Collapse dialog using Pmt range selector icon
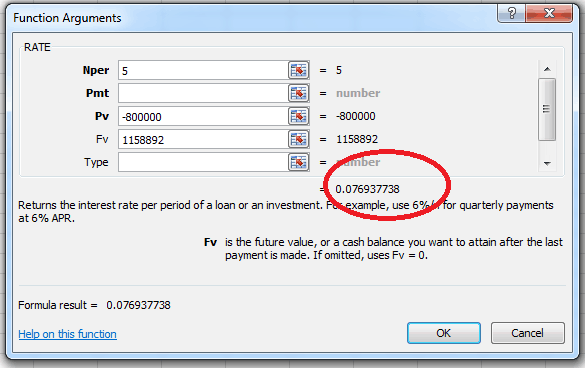The width and height of the screenshot is (585, 368). click(298, 93)
